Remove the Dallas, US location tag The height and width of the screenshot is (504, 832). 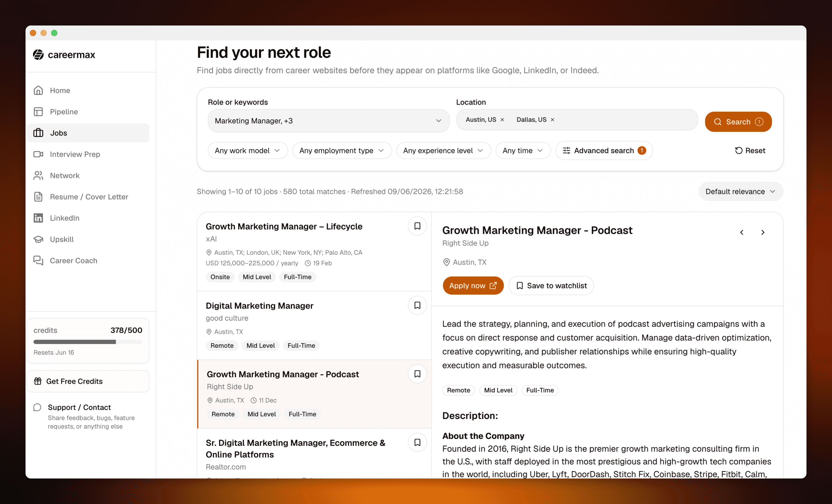point(552,120)
